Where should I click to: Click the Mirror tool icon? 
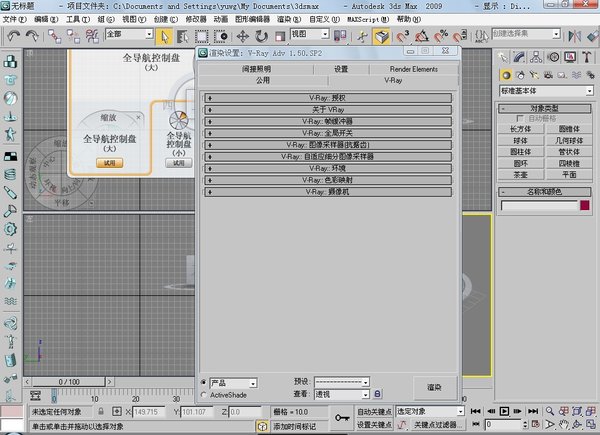click(574, 36)
